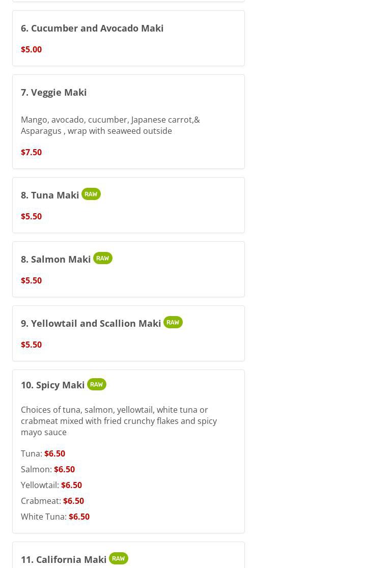Select Yellowtail and Scallion Maki title
Screen dimensions: 392x568
point(91,323)
